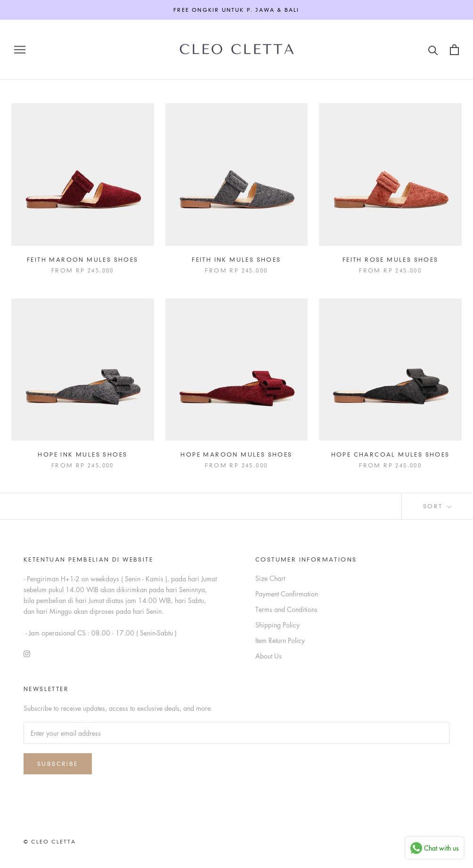473x868 pixels.
Task: Visit the Instagram icon in the footer
Action: [27, 654]
